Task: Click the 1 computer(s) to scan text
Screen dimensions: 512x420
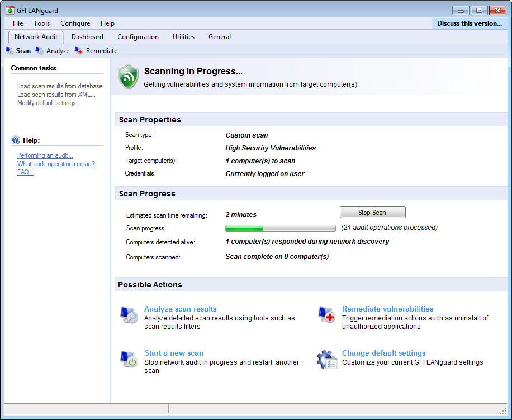Action: point(260,161)
